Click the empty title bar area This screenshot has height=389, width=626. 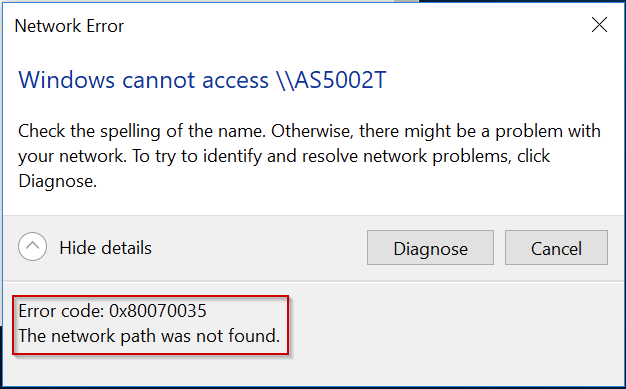(355, 26)
